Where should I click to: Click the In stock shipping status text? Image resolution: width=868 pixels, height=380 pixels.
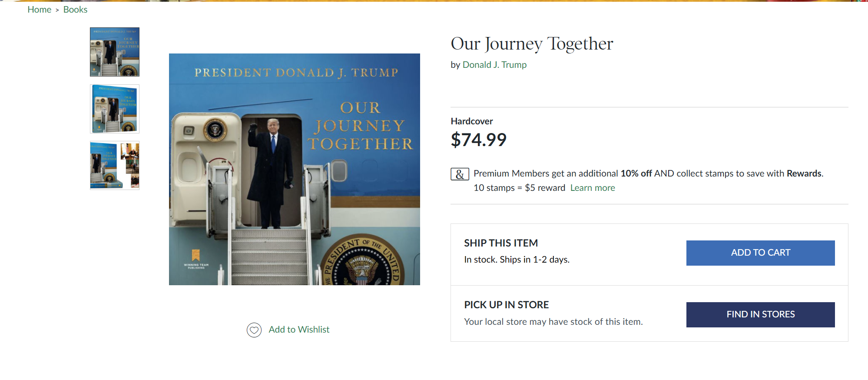point(517,260)
